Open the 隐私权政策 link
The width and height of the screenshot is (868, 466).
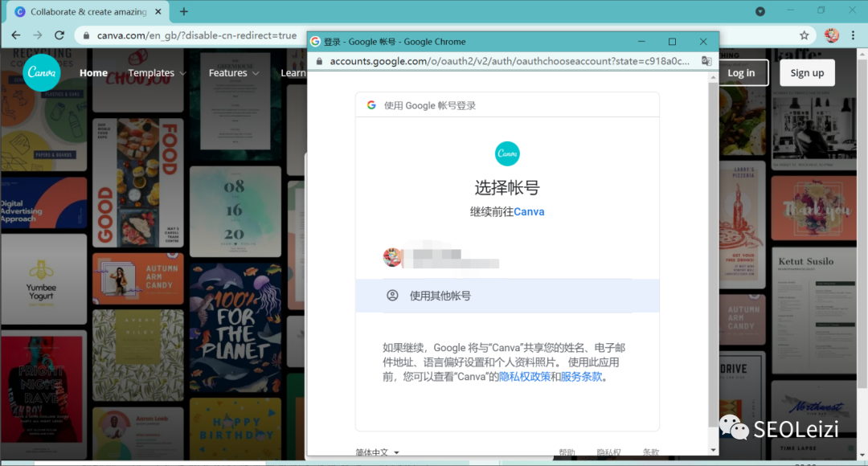point(525,376)
